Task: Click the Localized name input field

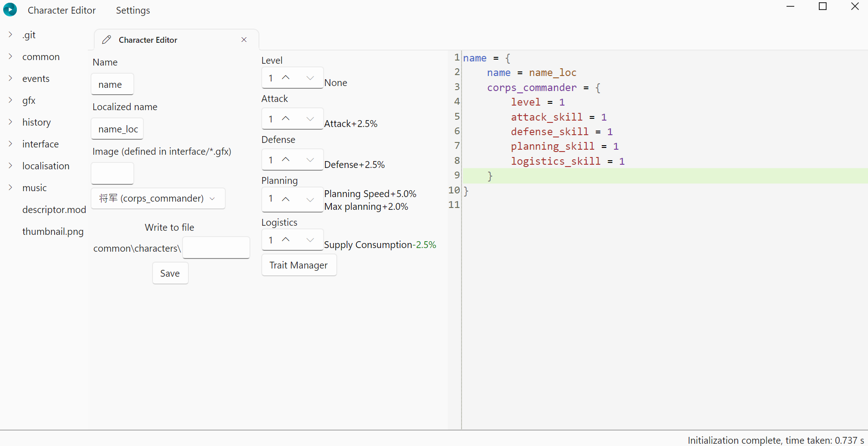Action: [117, 129]
